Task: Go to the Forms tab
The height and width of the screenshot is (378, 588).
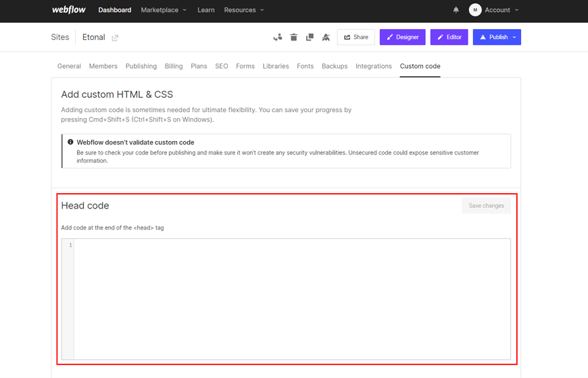Action: pos(245,66)
